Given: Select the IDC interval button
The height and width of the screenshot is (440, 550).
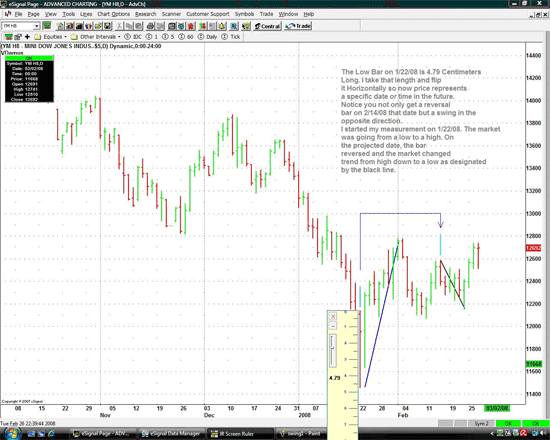Looking at the screenshot, I should (133, 36).
